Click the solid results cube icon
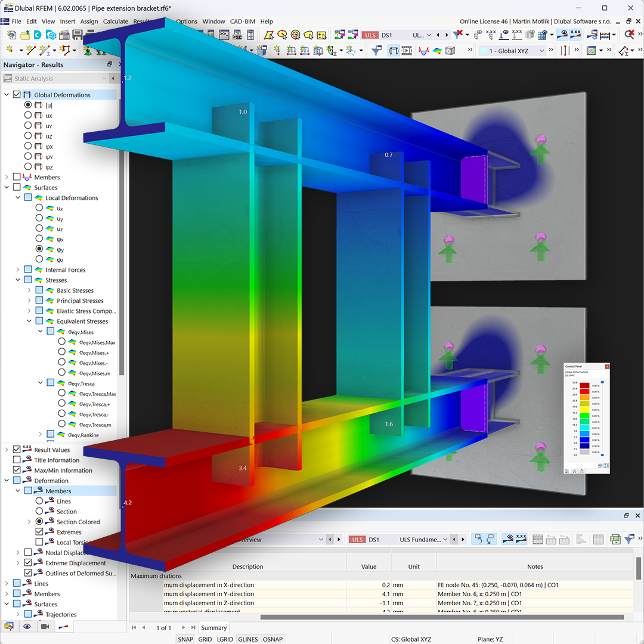This screenshot has height=644, width=644. (x=450, y=51)
